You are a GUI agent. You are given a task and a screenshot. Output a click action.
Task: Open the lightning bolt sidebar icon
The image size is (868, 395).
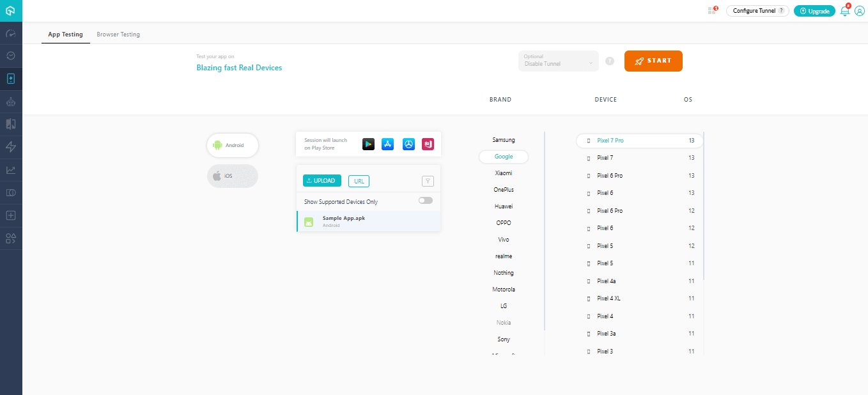coord(11,147)
